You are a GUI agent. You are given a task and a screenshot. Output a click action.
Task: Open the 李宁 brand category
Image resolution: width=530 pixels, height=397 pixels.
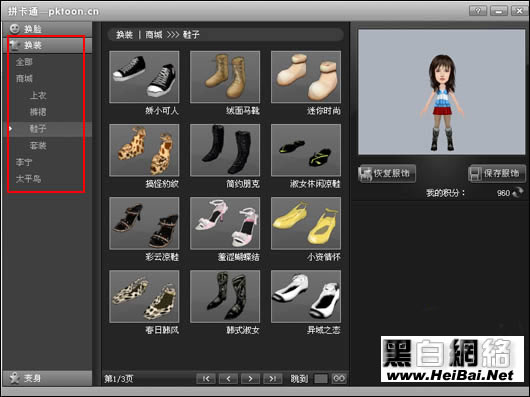point(24,163)
